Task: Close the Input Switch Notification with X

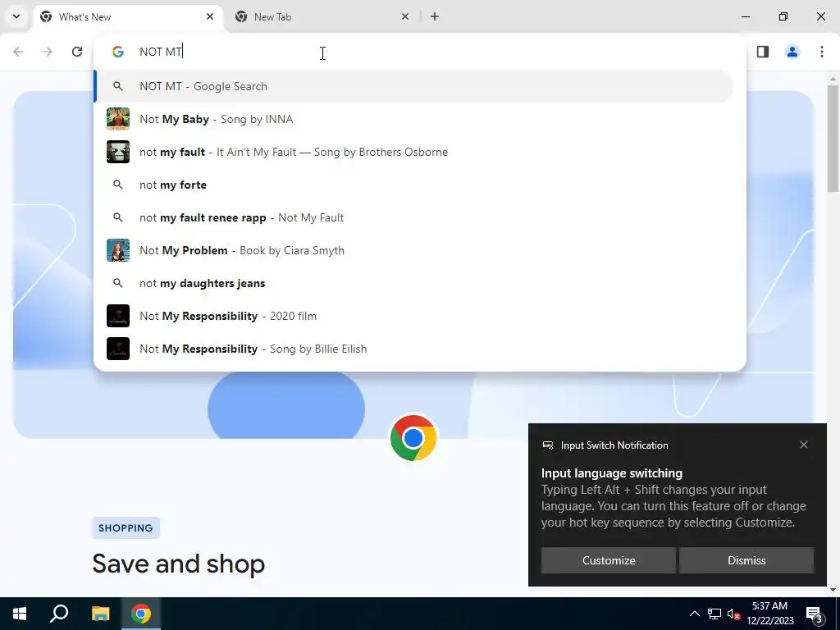Action: point(804,445)
